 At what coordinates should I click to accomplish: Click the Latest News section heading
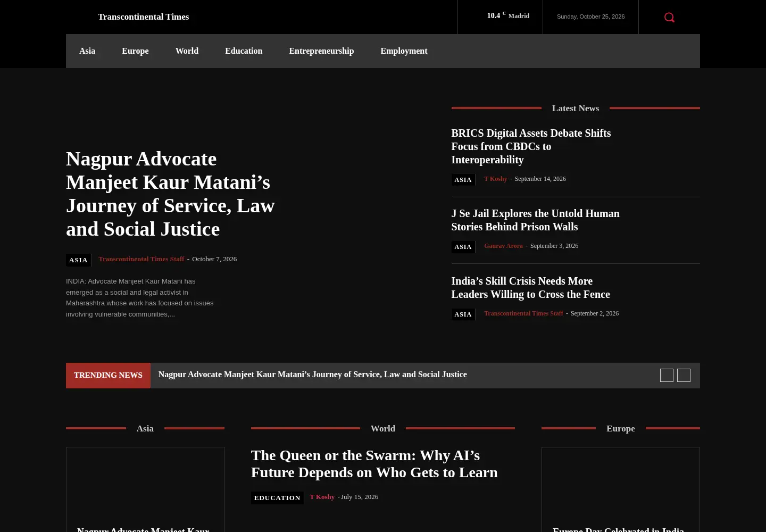(x=576, y=108)
